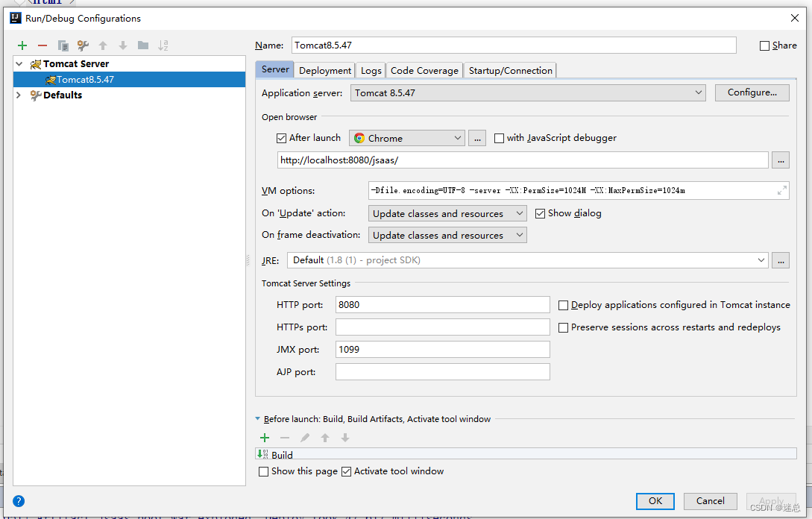The image size is (812, 519).
Task: Add a new run configuration with the plus icon
Action: click(22, 45)
